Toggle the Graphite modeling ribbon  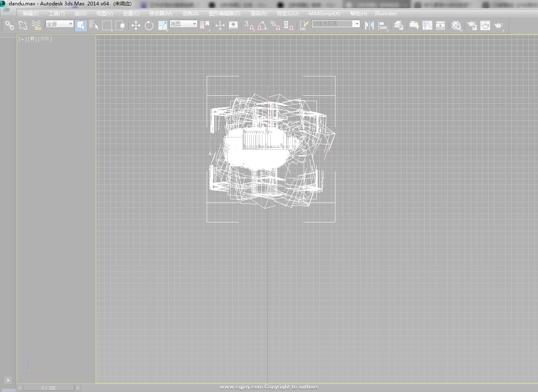point(414,26)
